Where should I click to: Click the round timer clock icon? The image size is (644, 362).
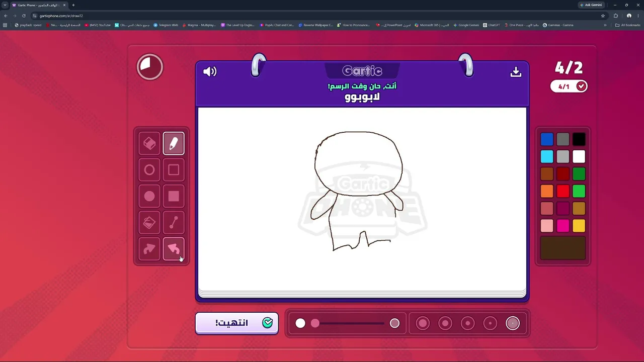[150, 67]
